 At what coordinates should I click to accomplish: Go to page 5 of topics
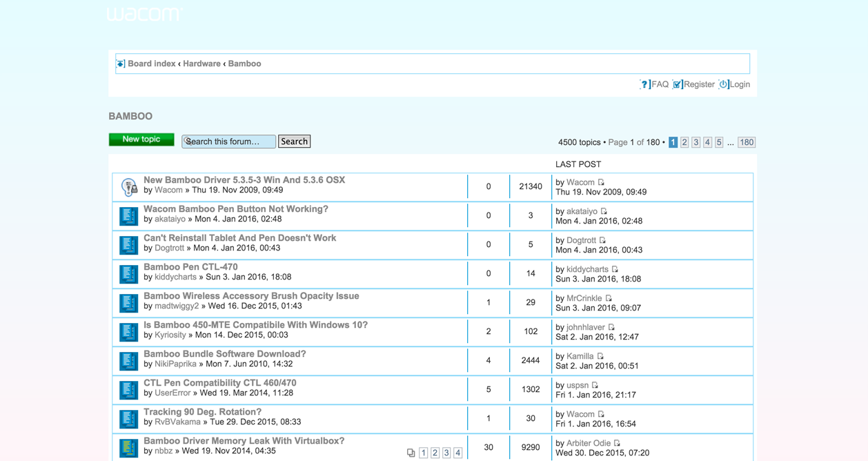click(x=719, y=142)
